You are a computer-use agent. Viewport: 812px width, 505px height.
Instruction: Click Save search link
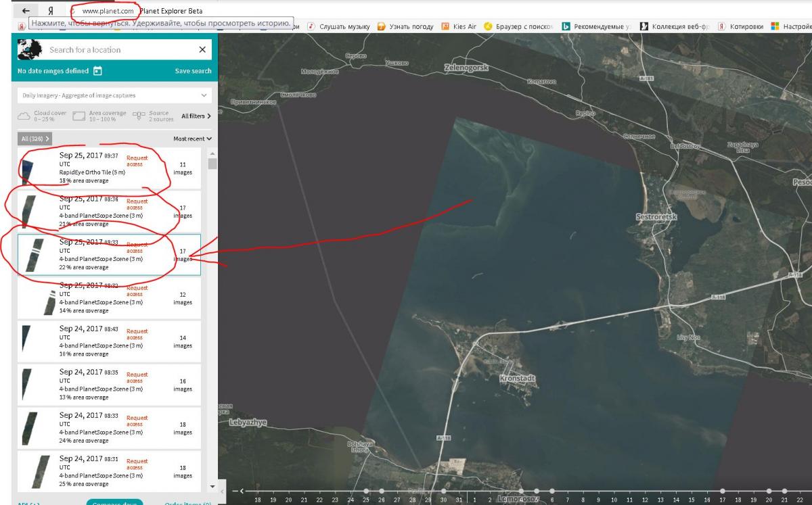pyautogui.click(x=193, y=71)
